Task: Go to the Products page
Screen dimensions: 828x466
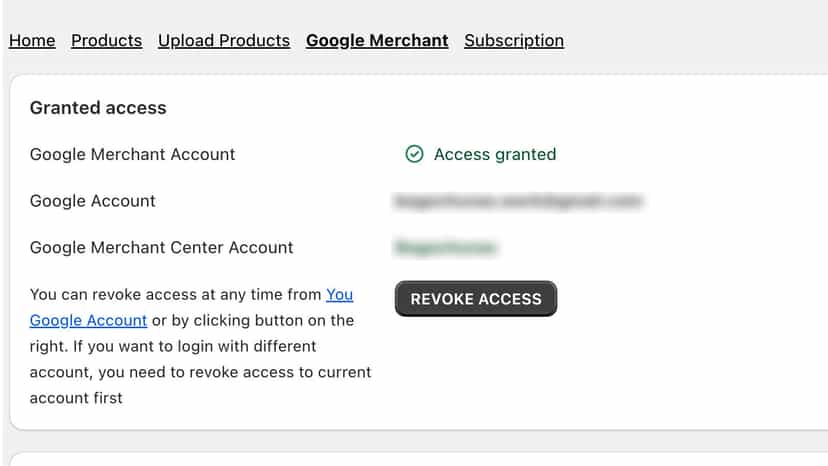Action: (x=106, y=41)
